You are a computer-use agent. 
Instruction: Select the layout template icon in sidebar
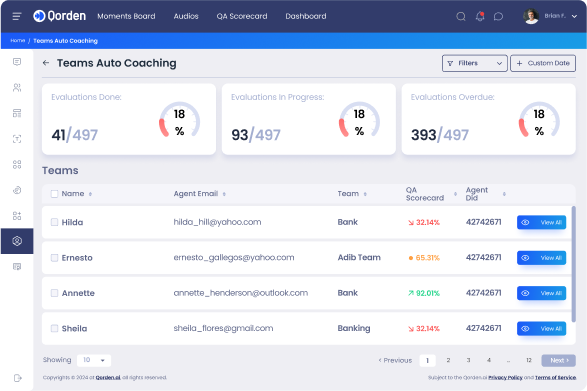(x=17, y=113)
